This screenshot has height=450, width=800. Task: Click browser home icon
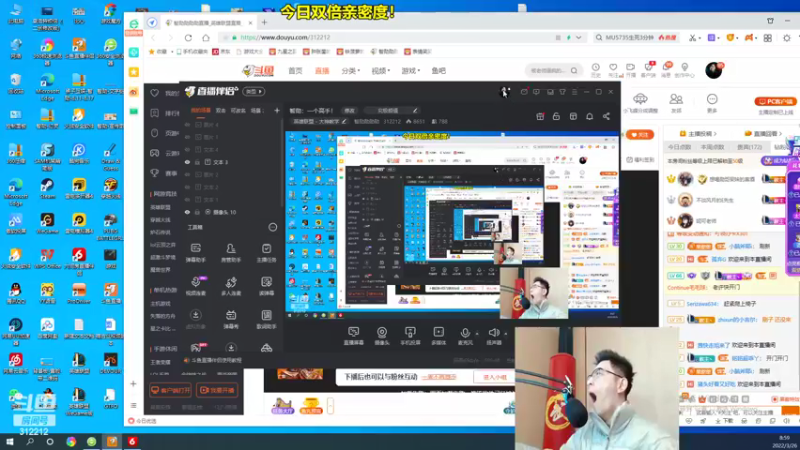coord(206,38)
